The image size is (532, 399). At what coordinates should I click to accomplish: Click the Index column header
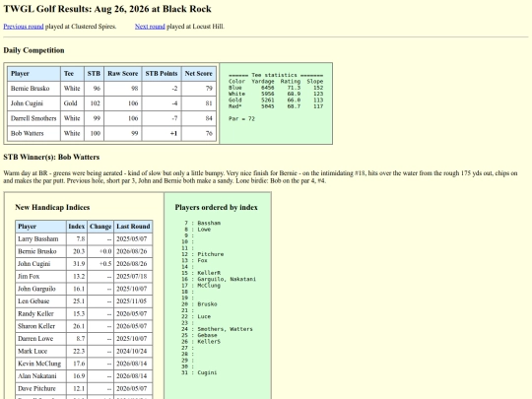click(x=76, y=227)
